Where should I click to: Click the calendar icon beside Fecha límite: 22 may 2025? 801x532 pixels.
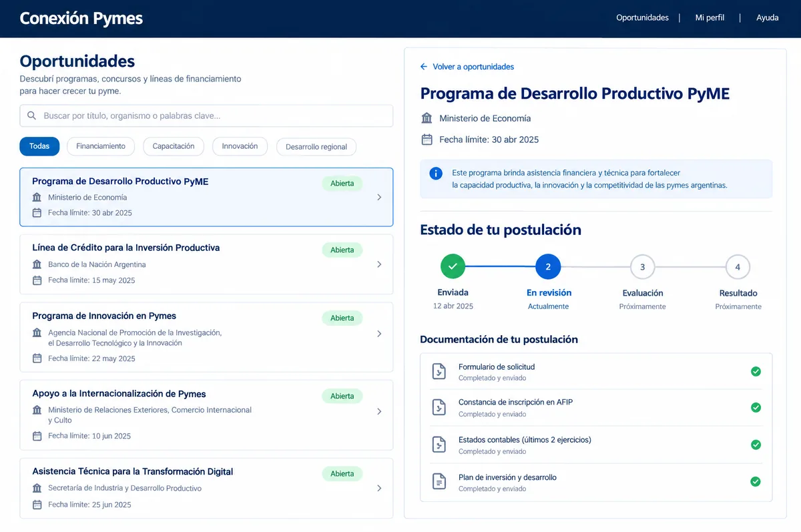(37, 358)
